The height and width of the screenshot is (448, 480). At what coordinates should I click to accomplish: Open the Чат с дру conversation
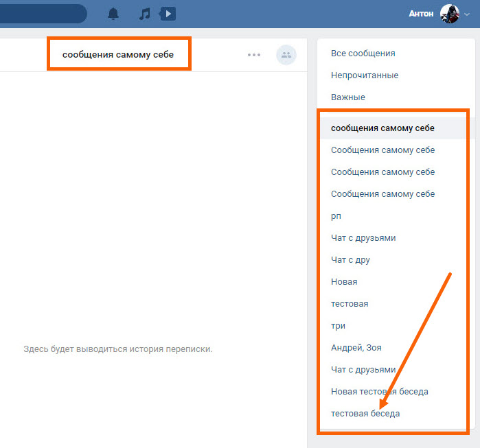350,260
